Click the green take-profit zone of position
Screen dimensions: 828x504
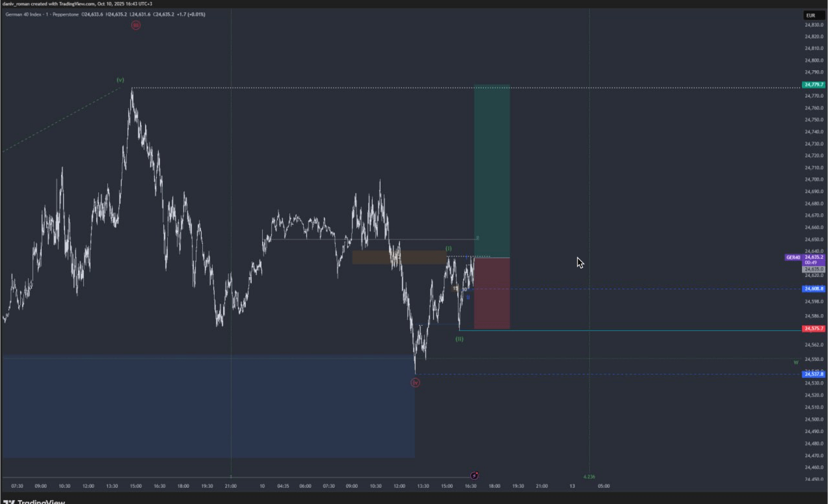click(492, 170)
